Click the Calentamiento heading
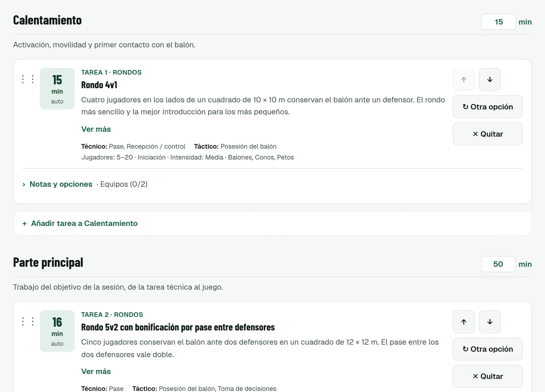545x392 pixels. click(47, 20)
